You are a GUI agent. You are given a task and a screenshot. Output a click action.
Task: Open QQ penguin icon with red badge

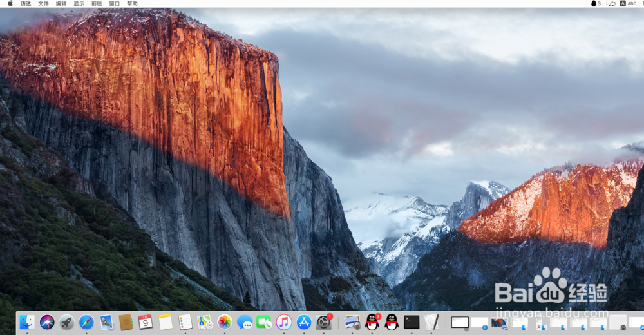(x=372, y=322)
